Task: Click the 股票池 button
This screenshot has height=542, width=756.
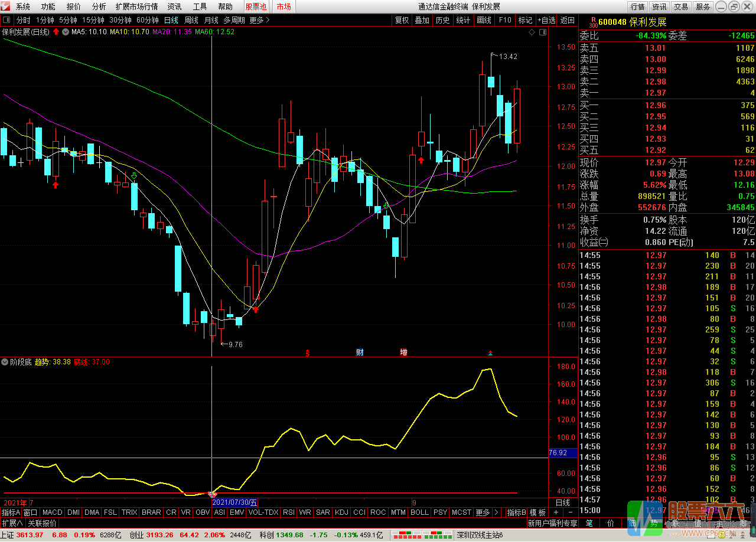Action: click(x=256, y=7)
